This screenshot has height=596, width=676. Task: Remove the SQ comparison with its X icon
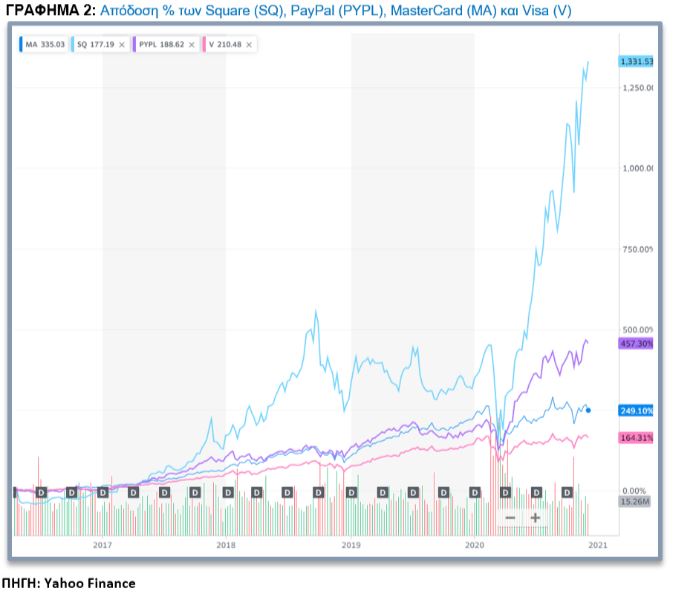[x=122, y=44]
